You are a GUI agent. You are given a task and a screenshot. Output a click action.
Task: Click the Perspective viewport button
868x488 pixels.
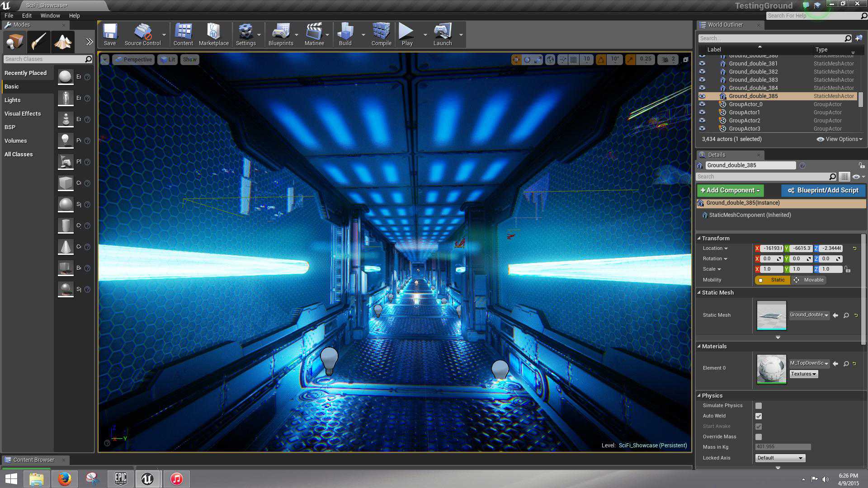click(x=133, y=60)
